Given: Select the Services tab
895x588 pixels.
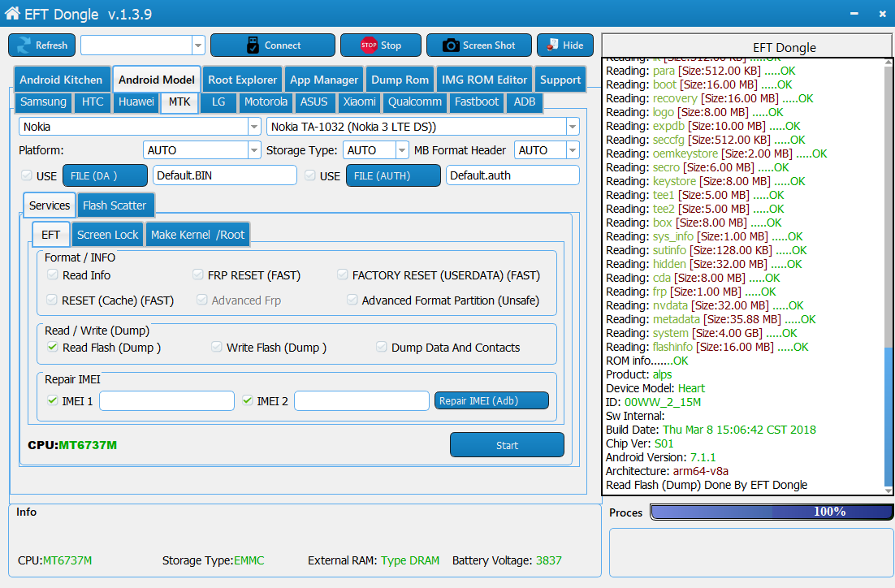Looking at the screenshot, I should click(x=50, y=205).
